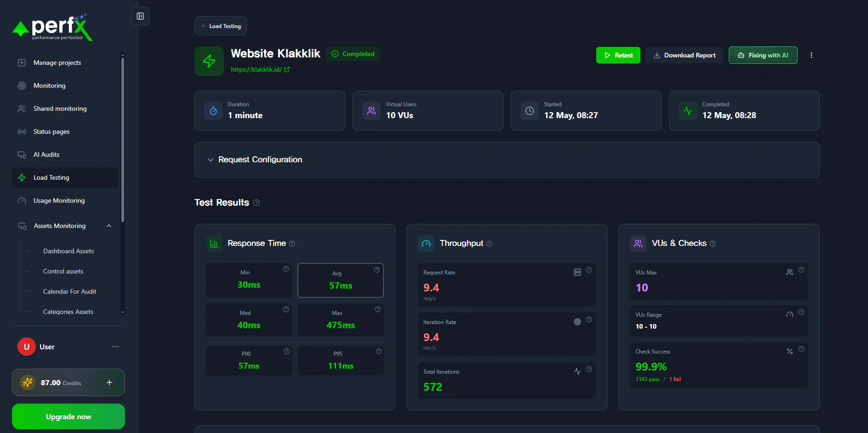
Task: Click the '1 fail' count text
Action: [675, 379]
